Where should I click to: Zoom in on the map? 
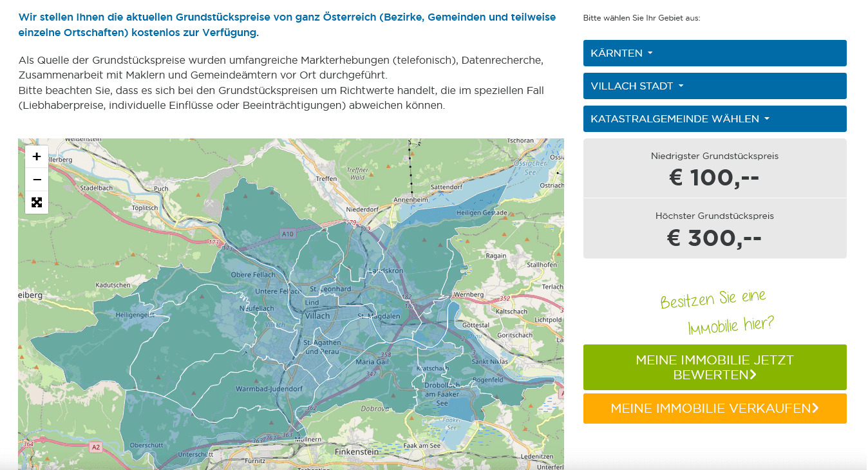point(37,156)
